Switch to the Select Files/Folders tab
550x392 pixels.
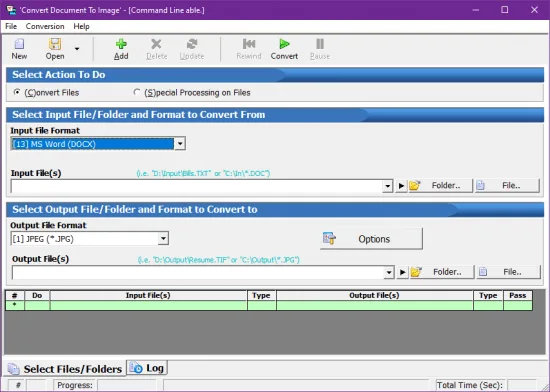point(66,369)
